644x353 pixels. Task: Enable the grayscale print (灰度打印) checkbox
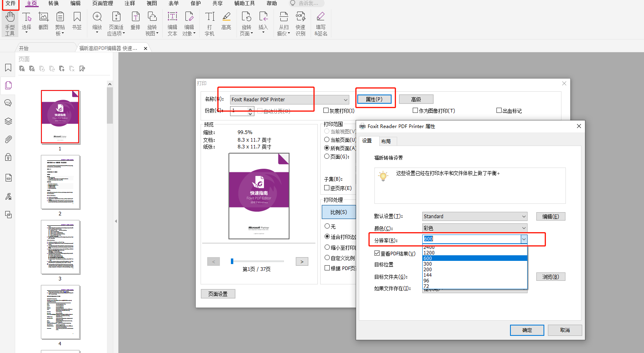[326, 110]
